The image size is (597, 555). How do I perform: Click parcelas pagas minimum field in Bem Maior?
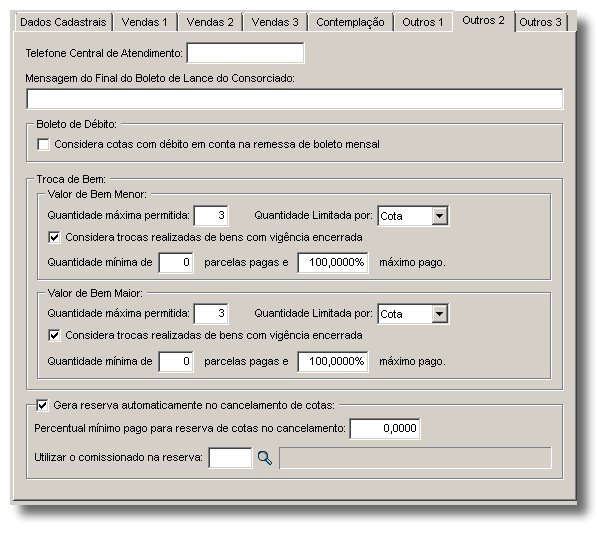point(176,361)
